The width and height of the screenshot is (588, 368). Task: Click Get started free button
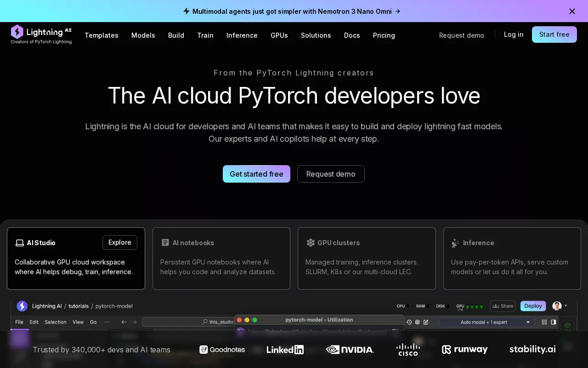coord(256,174)
